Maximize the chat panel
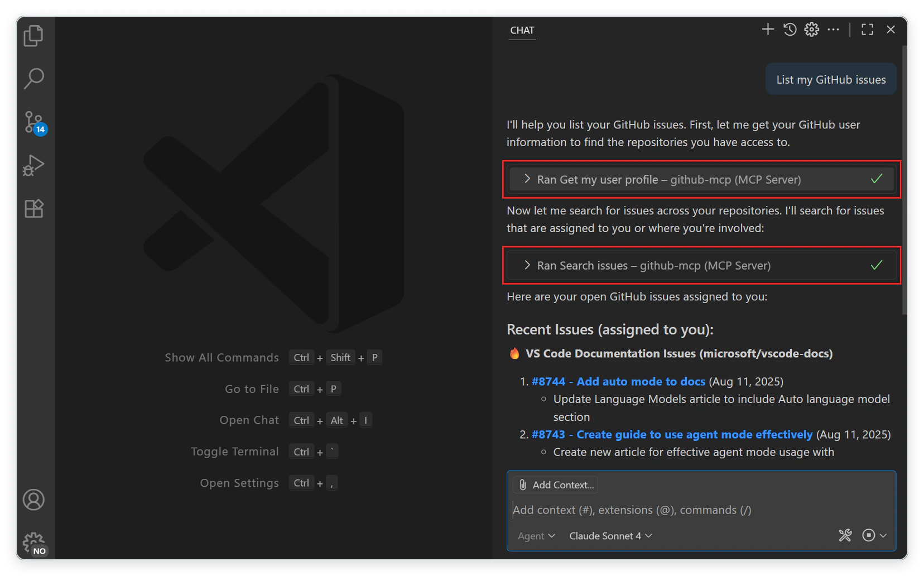Screen dimensions: 924x576 point(867,30)
